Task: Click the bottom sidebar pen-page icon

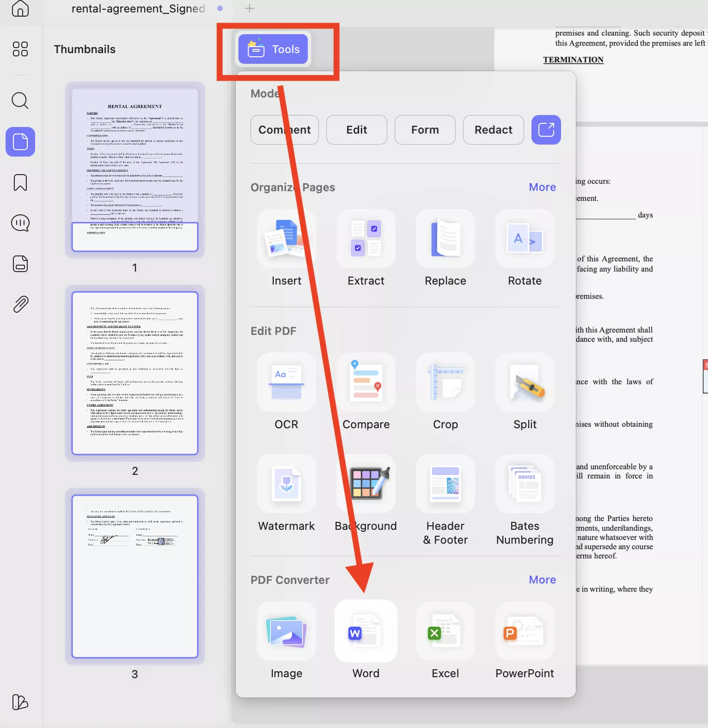Action: [20, 702]
